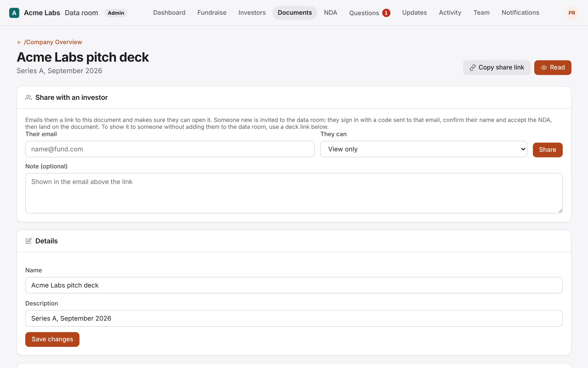Click the Read button
This screenshot has width=588, height=368.
click(553, 68)
